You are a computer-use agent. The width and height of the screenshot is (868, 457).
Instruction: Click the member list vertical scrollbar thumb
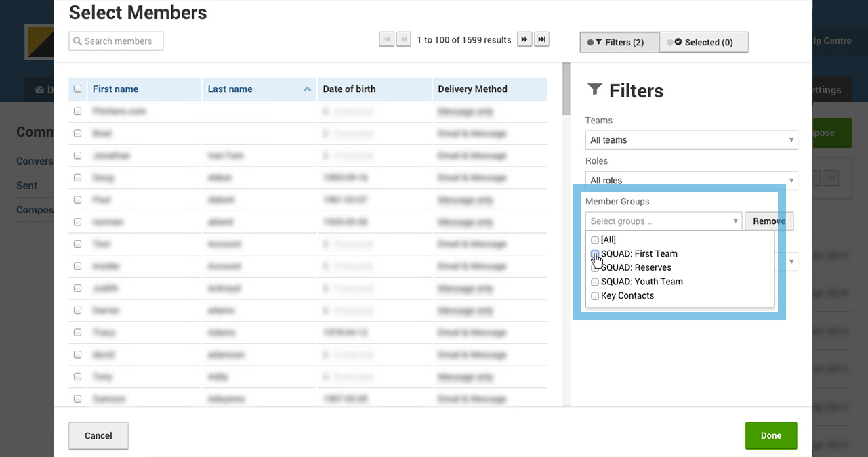(566, 89)
